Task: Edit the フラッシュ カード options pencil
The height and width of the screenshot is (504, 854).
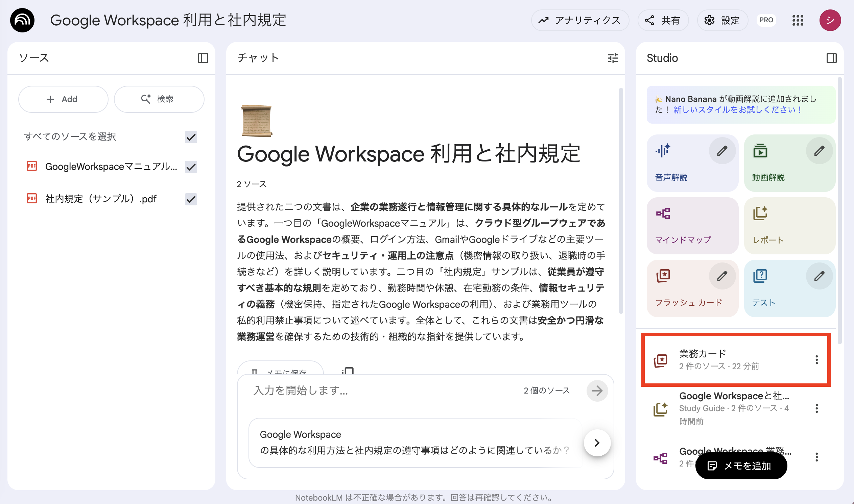Action: pyautogui.click(x=722, y=276)
